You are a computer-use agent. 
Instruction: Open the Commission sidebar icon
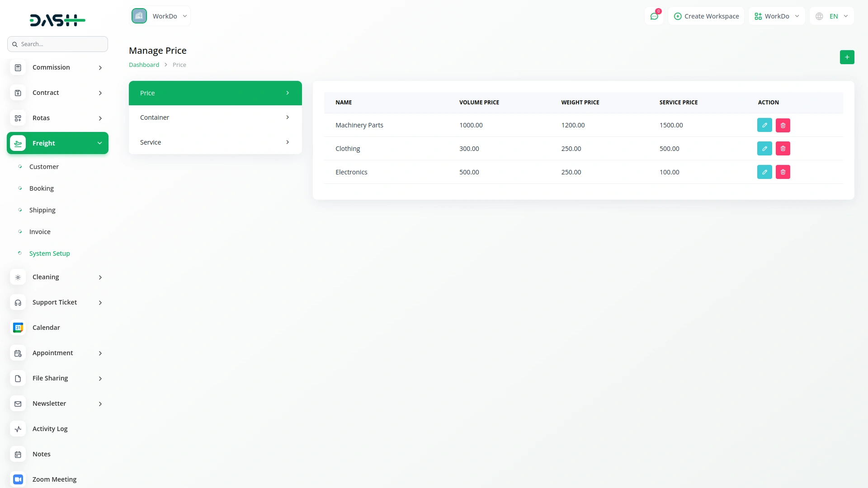[x=18, y=67]
